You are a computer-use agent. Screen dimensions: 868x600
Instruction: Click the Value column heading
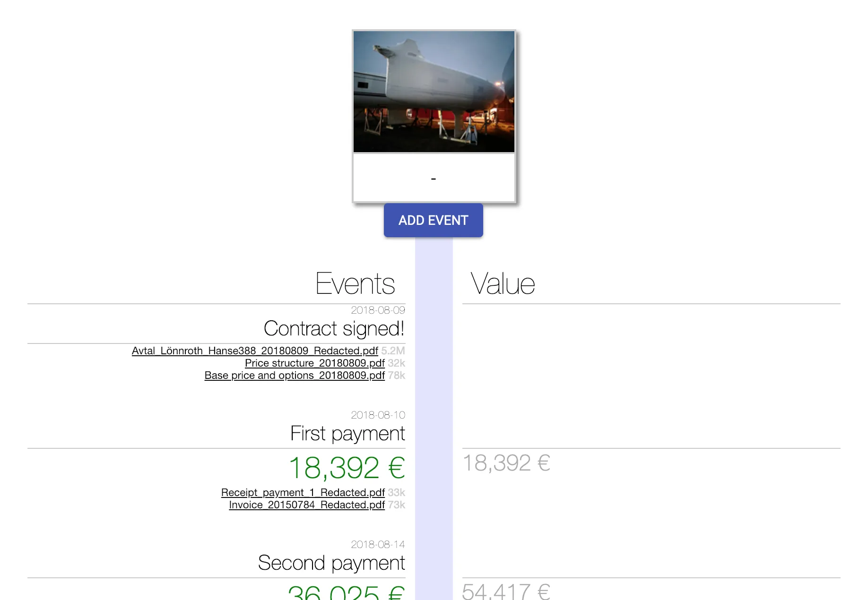503,284
